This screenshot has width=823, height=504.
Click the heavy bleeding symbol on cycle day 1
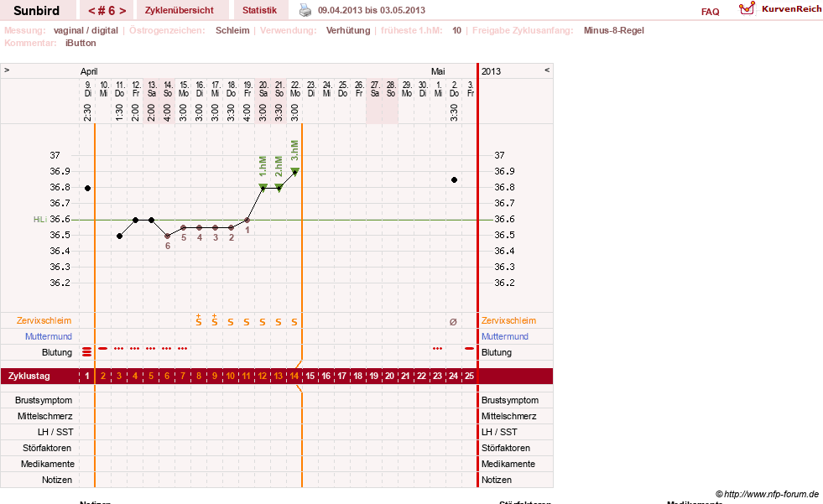pyautogui.click(x=87, y=351)
